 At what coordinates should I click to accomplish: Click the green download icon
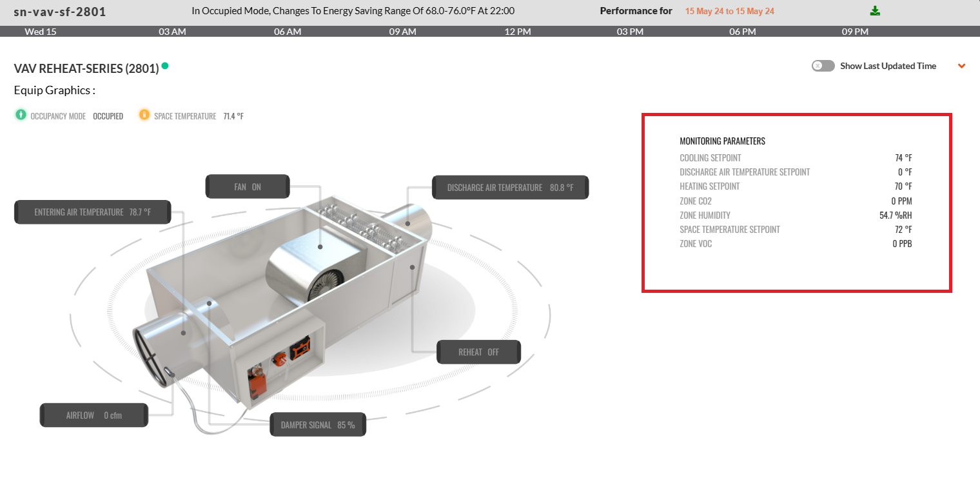pyautogui.click(x=875, y=11)
